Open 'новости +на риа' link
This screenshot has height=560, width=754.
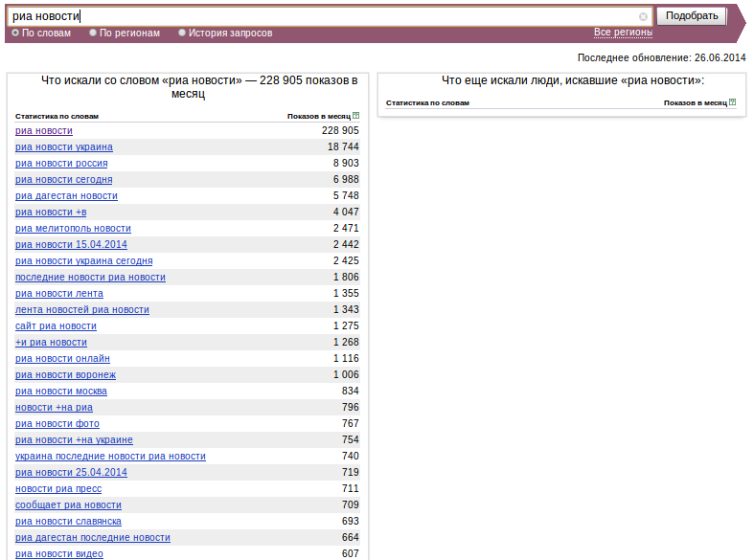[x=54, y=407]
